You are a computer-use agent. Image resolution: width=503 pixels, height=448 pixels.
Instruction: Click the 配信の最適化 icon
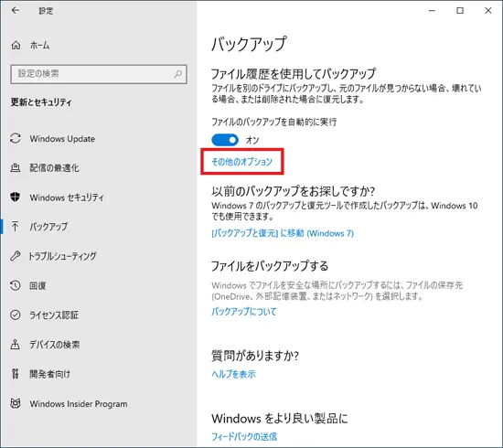pyautogui.click(x=15, y=167)
